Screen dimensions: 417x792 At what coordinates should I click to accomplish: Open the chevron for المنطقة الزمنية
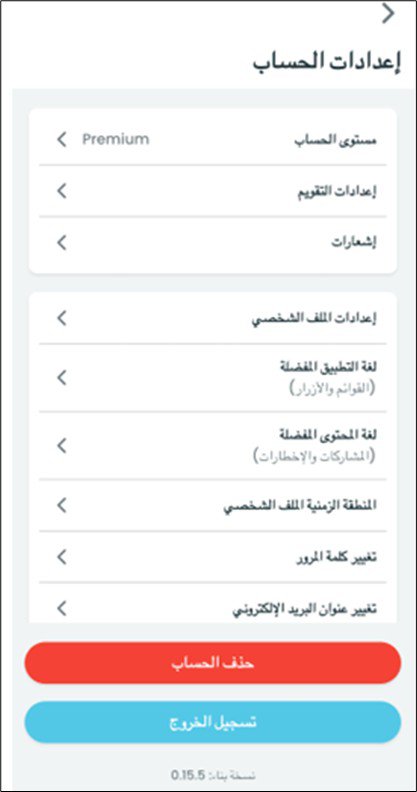pos(62,505)
